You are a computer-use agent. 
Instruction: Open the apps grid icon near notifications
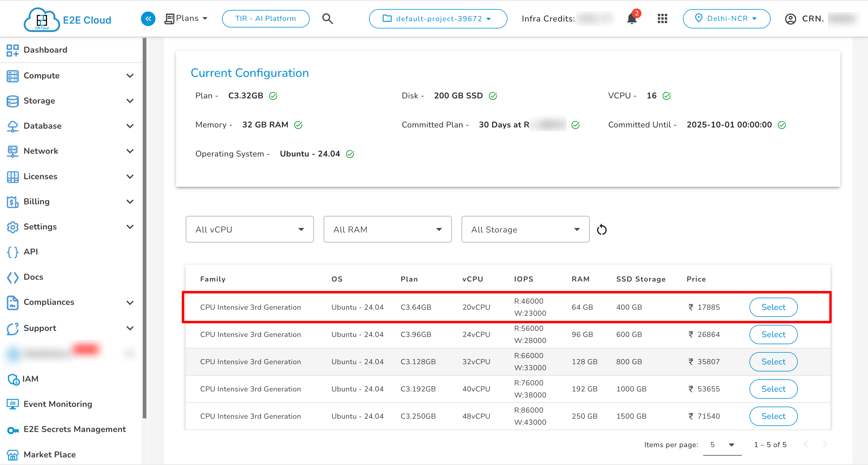[x=662, y=18]
